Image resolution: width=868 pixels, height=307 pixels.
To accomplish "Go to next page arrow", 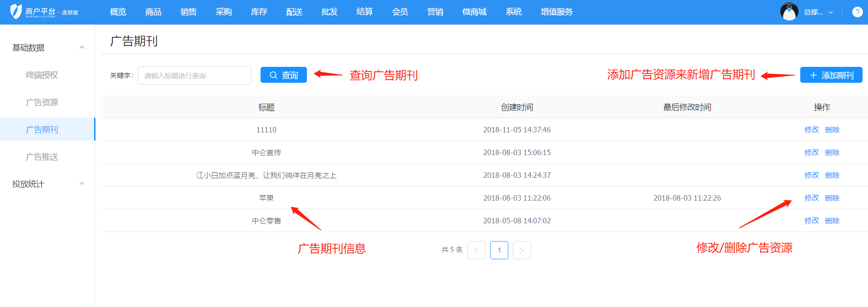I will tap(522, 250).
